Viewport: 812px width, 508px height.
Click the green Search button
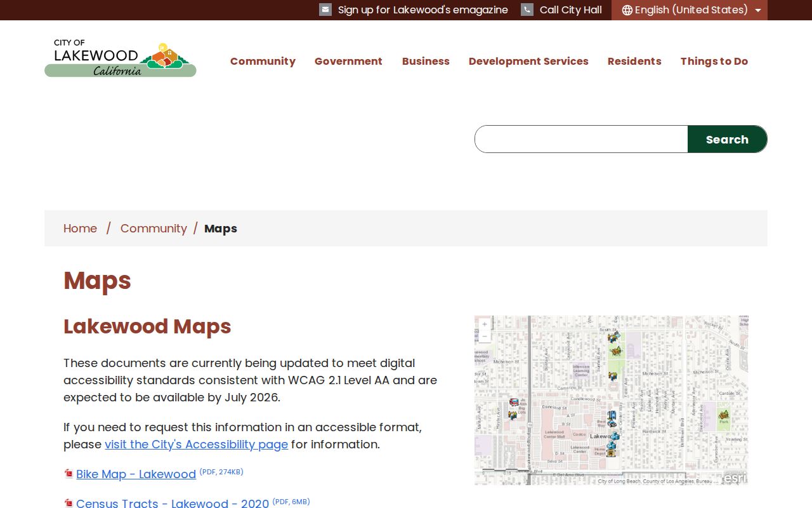pyautogui.click(x=727, y=139)
